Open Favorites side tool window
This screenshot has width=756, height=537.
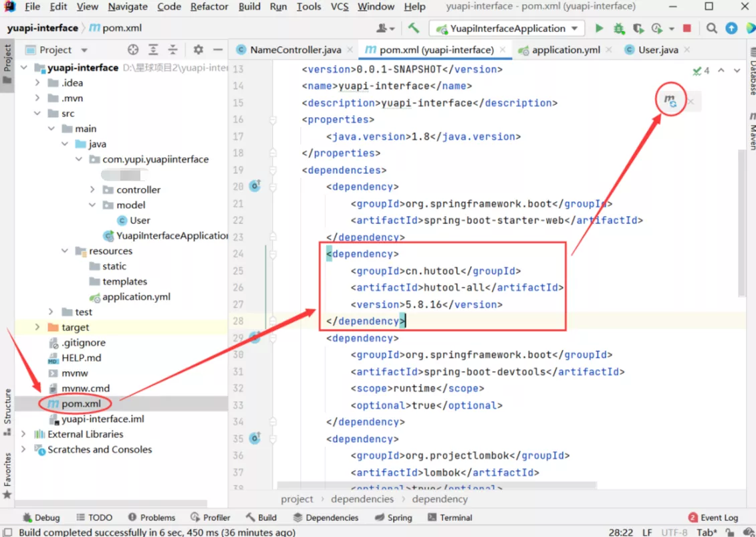pos(7,475)
